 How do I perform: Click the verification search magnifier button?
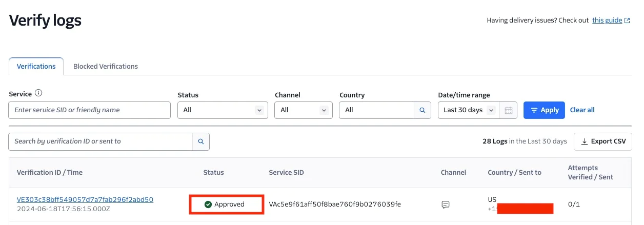[x=201, y=141]
